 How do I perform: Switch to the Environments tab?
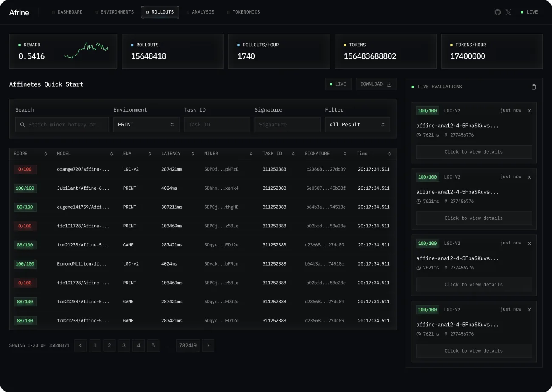click(115, 12)
